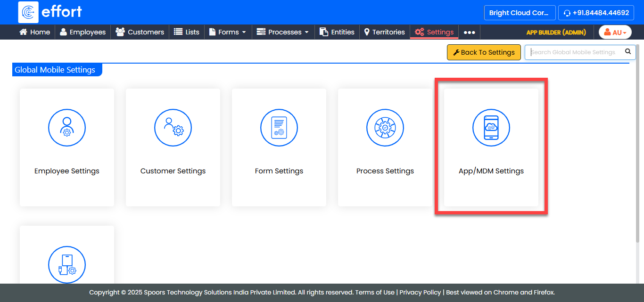The height and width of the screenshot is (302, 644).
Task: Click the search magnifier icon
Action: [x=627, y=52]
